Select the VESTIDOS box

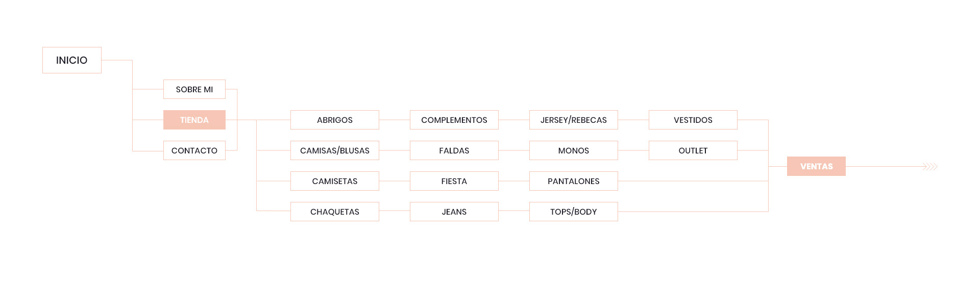pos(693,120)
